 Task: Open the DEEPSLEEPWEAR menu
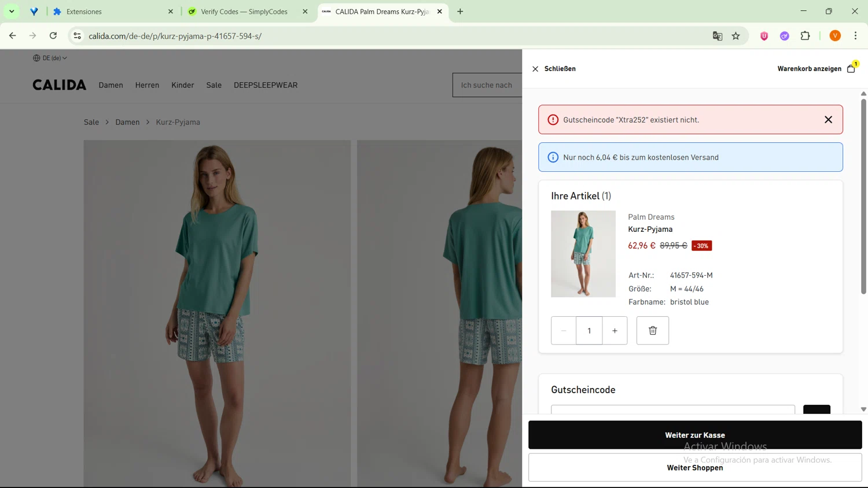point(266,85)
